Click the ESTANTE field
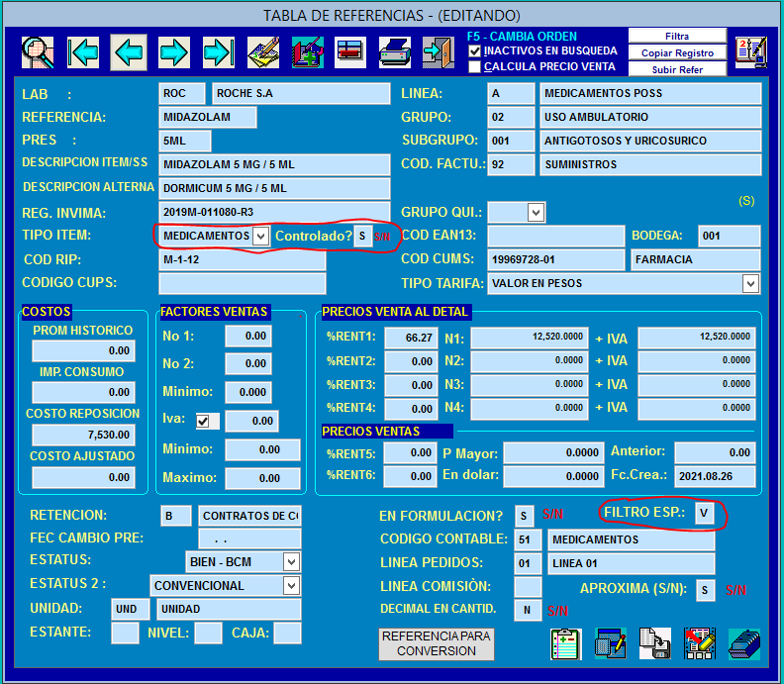 (x=125, y=633)
